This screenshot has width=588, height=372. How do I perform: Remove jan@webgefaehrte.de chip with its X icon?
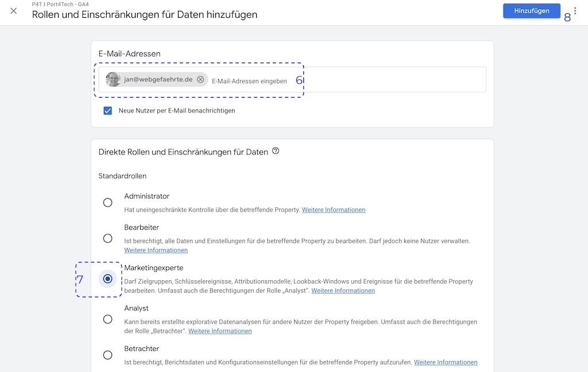pyautogui.click(x=200, y=79)
